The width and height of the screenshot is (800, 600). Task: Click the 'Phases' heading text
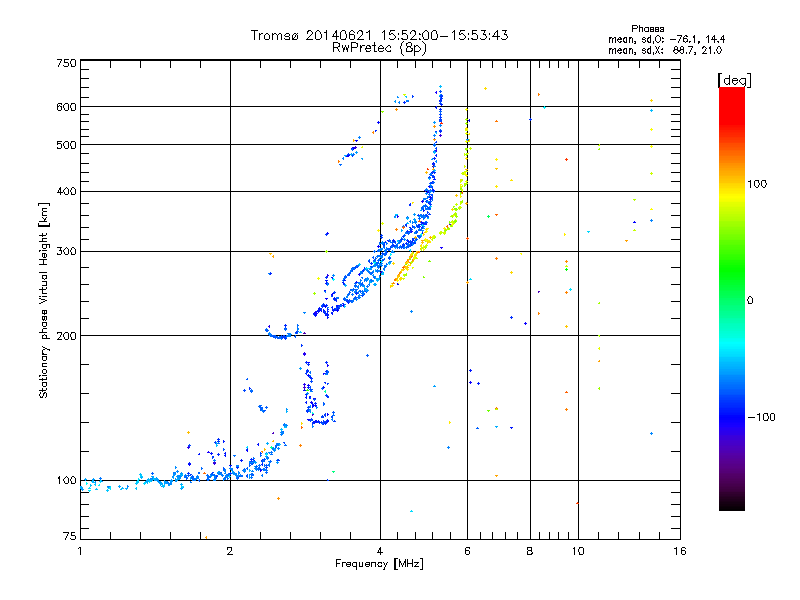tap(647, 29)
